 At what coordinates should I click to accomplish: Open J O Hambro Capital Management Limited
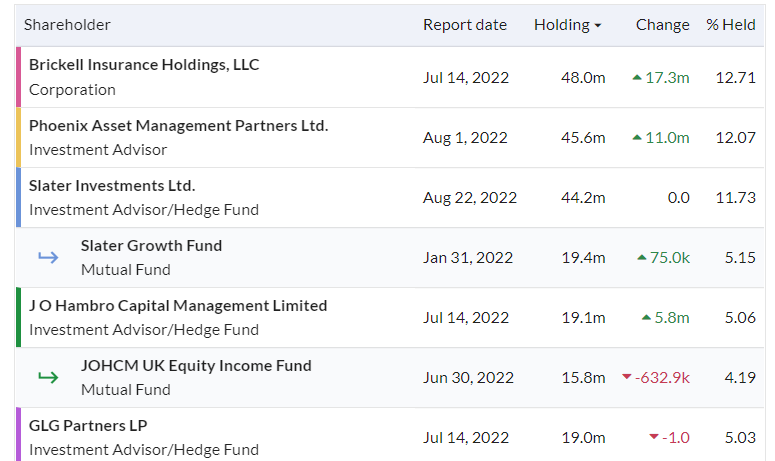(178, 306)
